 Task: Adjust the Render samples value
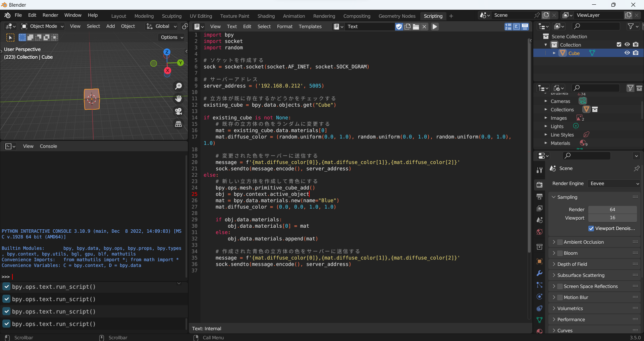[612, 209]
